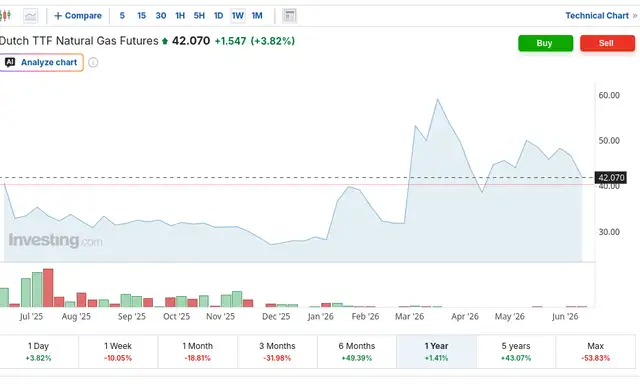Click the +1.547 (+3.82%) price change text
This screenshot has height=384, width=640.
pos(255,41)
